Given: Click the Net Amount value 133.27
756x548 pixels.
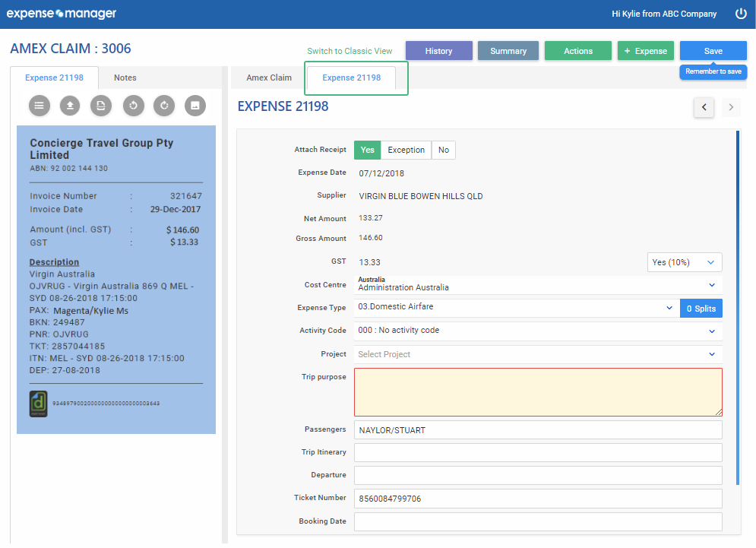Looking at the screenshot, I should [370, 218].
